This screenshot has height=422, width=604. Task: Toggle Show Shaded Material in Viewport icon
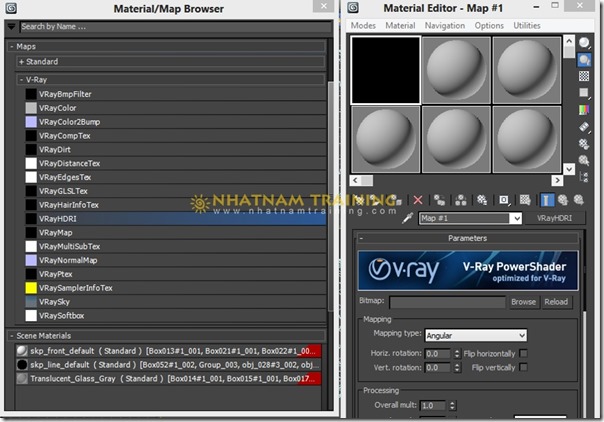pos(525,200)
